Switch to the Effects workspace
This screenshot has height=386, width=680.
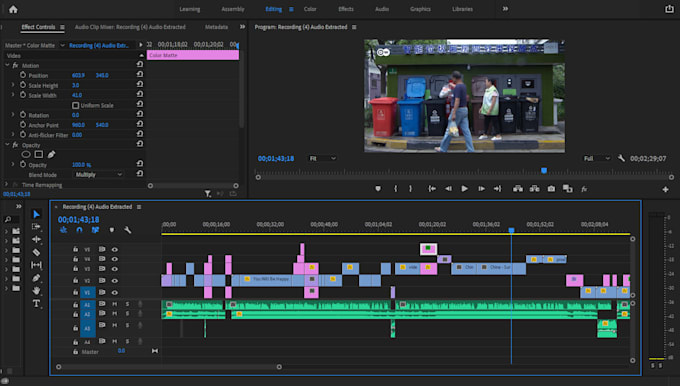(346, 9)
